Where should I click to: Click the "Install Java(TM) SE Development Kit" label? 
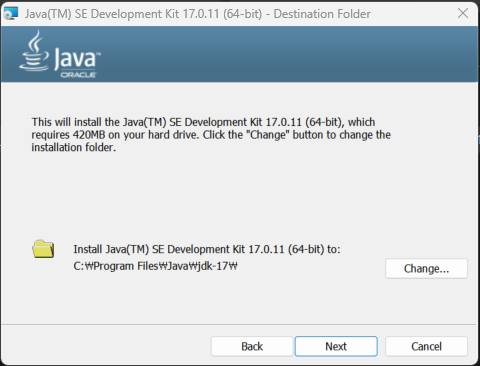[x=207, y=249]
